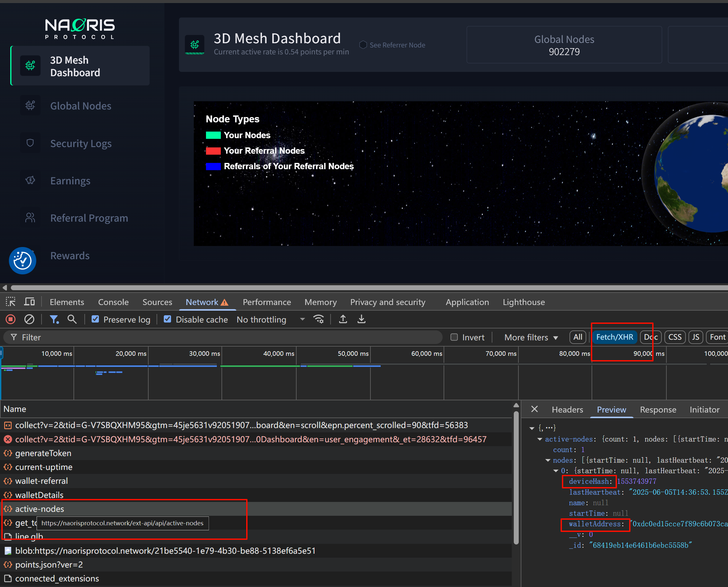Enable the JS request type filter
The height and width of the screenshot is (587, 728).
(696, 337)
